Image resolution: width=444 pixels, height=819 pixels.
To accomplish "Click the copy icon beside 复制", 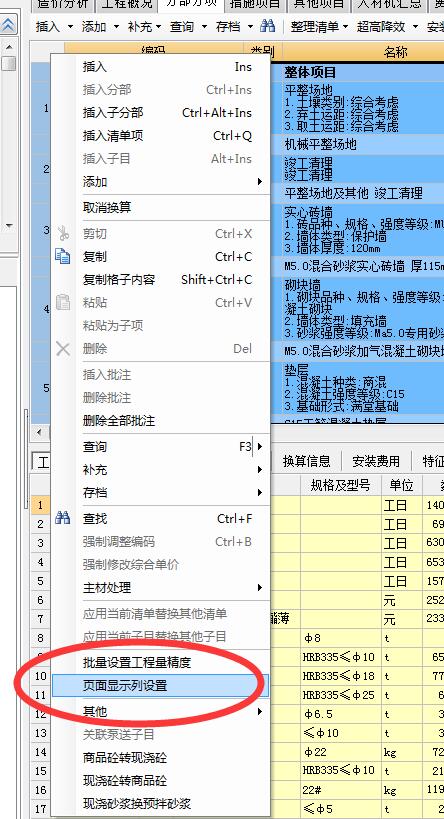I will [x=63, y=256].
